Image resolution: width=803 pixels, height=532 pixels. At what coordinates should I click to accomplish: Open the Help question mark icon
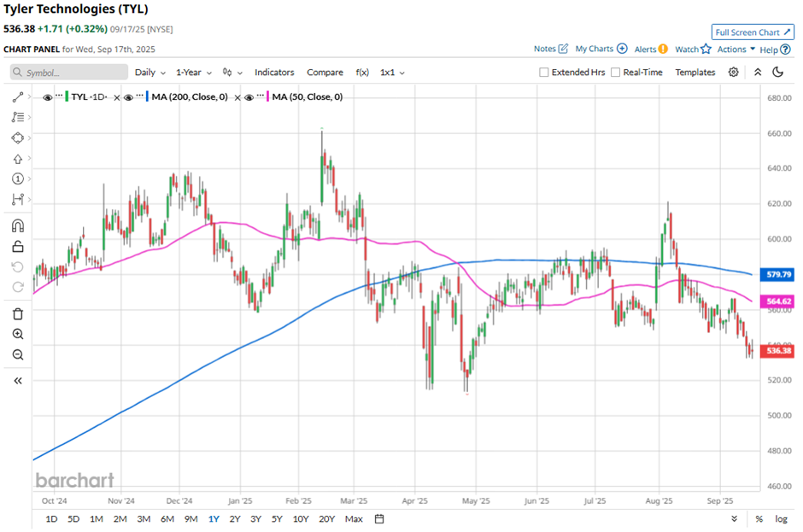tap(786, 50)
